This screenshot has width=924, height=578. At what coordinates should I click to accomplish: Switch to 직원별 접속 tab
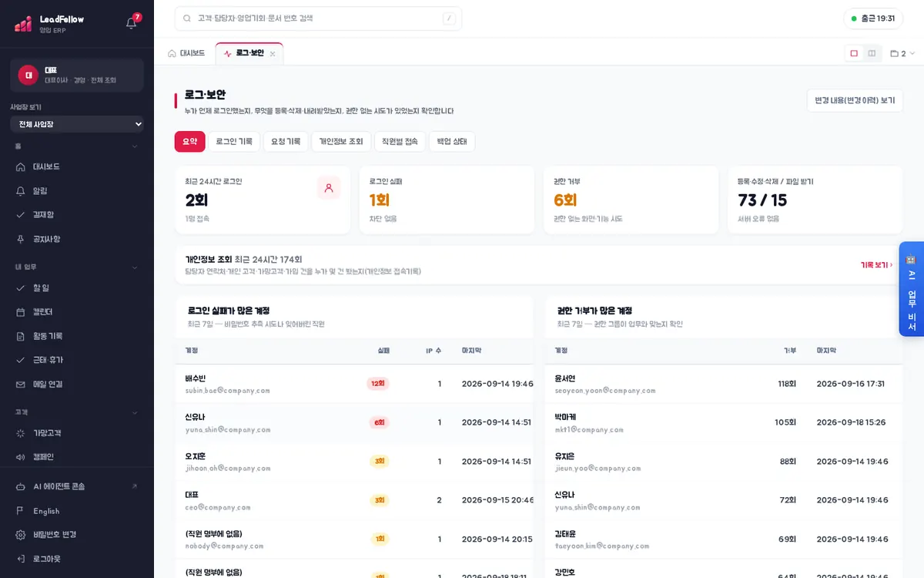tap(400, 142)
